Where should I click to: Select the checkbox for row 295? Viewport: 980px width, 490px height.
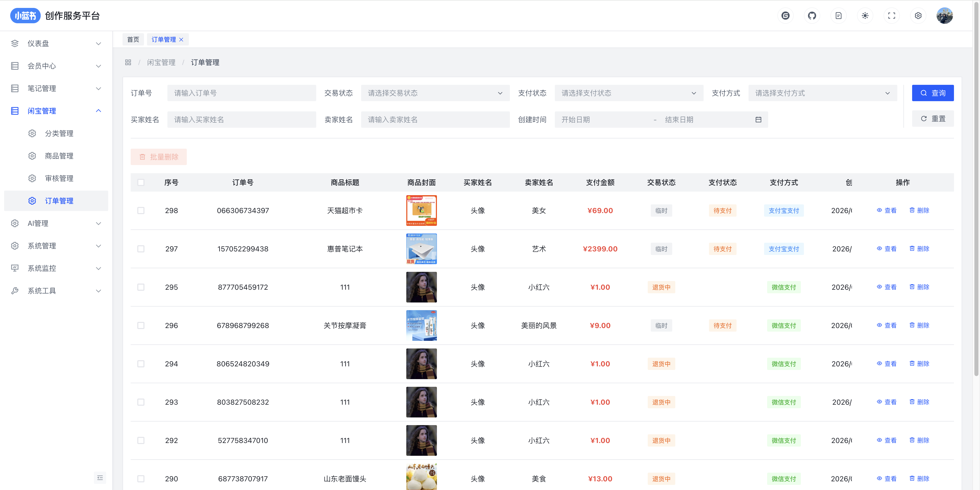[x=141, y=287]
